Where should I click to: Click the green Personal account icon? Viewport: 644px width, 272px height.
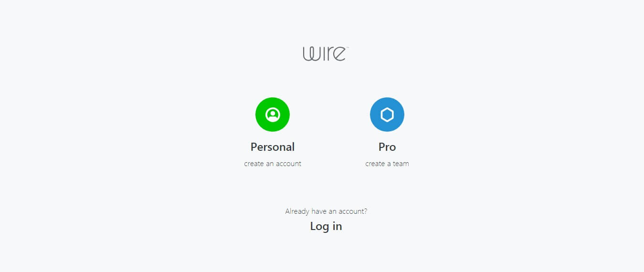pos(273,115)
